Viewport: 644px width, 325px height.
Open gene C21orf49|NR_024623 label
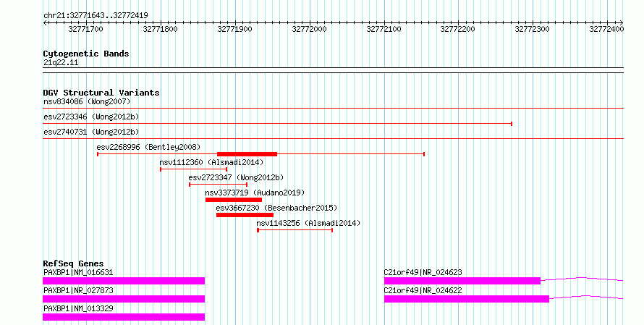pyautogui.click(x=423, y=272)
